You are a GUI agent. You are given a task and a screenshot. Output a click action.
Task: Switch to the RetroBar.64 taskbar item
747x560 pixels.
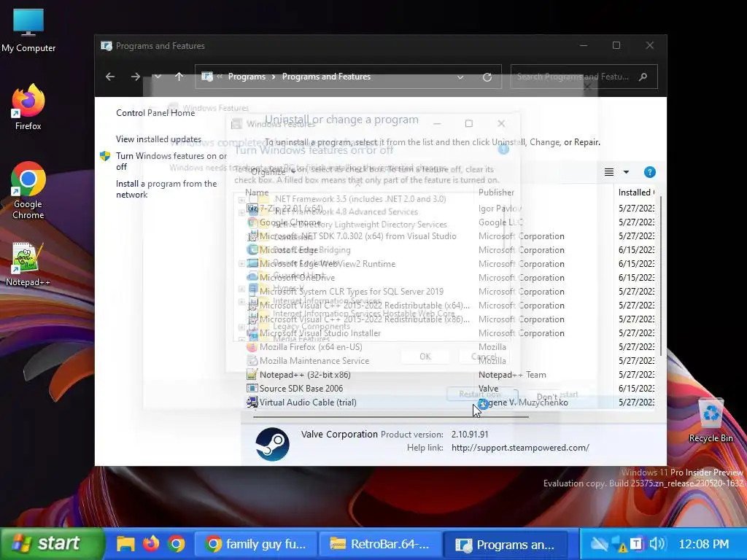click(381, 544)
